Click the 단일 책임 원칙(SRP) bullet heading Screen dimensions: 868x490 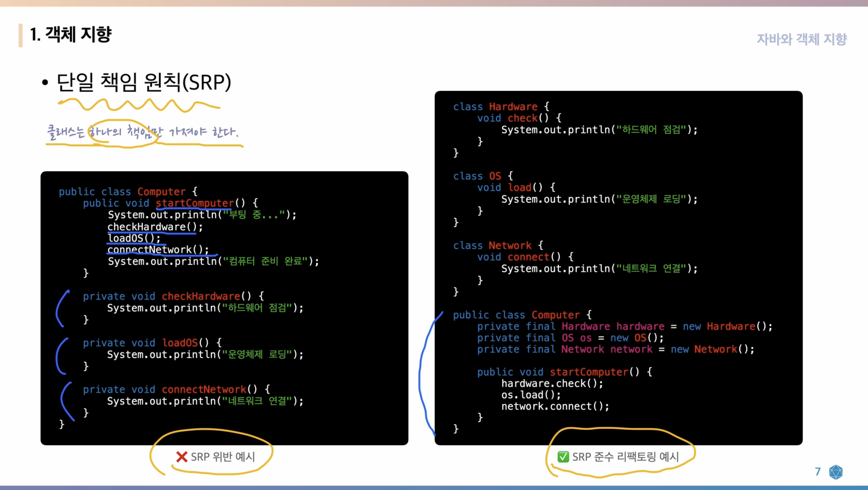click(144, 82)
